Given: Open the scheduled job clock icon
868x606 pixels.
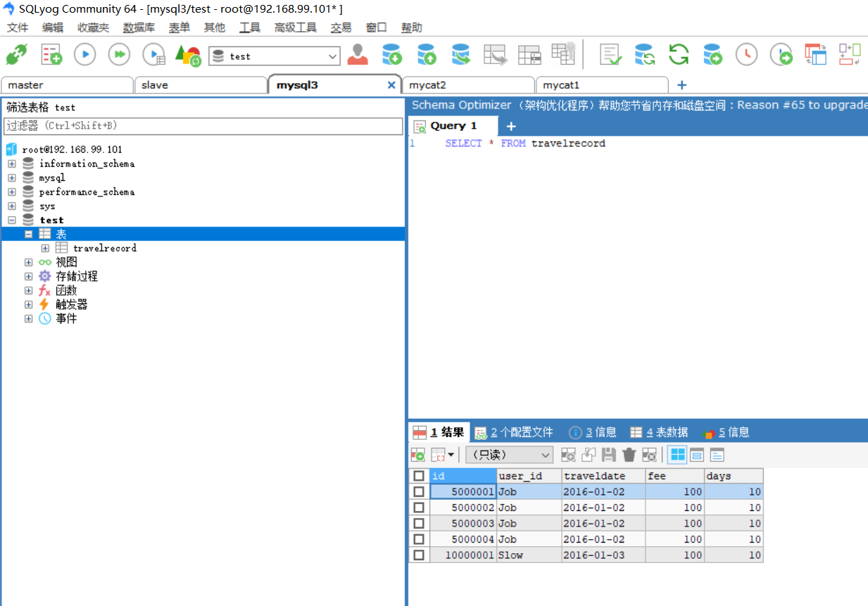Looking at the screenshot, I should tap(746, 54).
